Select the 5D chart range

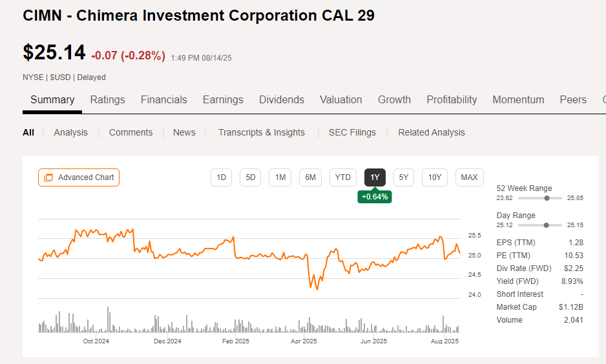251,177
